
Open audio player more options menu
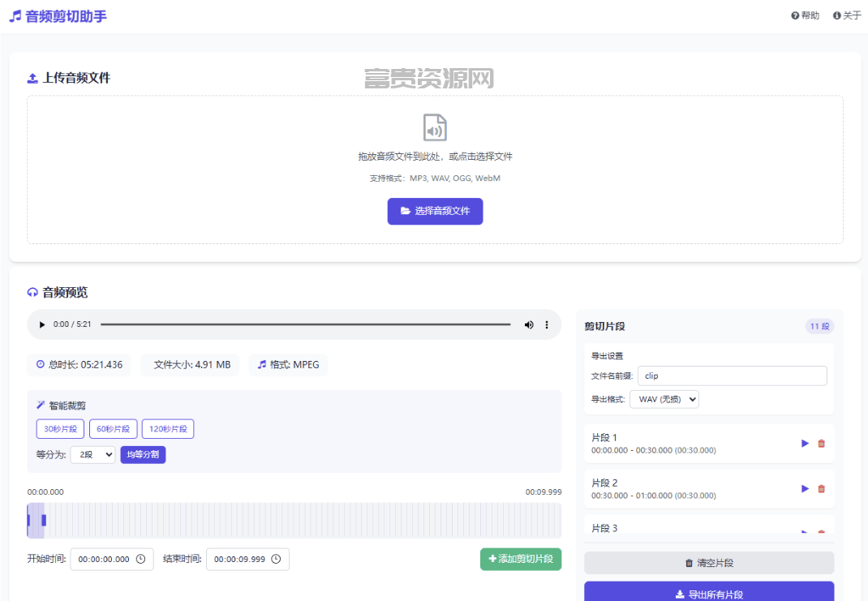(x=547, y=325)
